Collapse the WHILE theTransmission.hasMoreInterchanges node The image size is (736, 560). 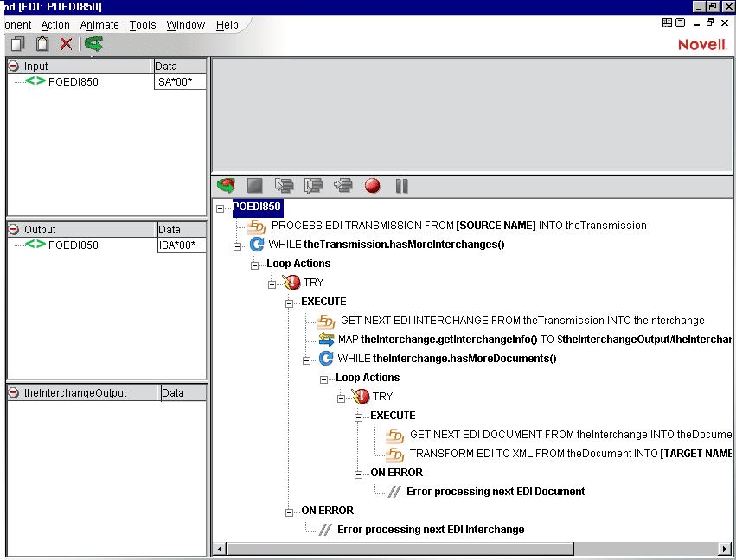click(237, 245)
